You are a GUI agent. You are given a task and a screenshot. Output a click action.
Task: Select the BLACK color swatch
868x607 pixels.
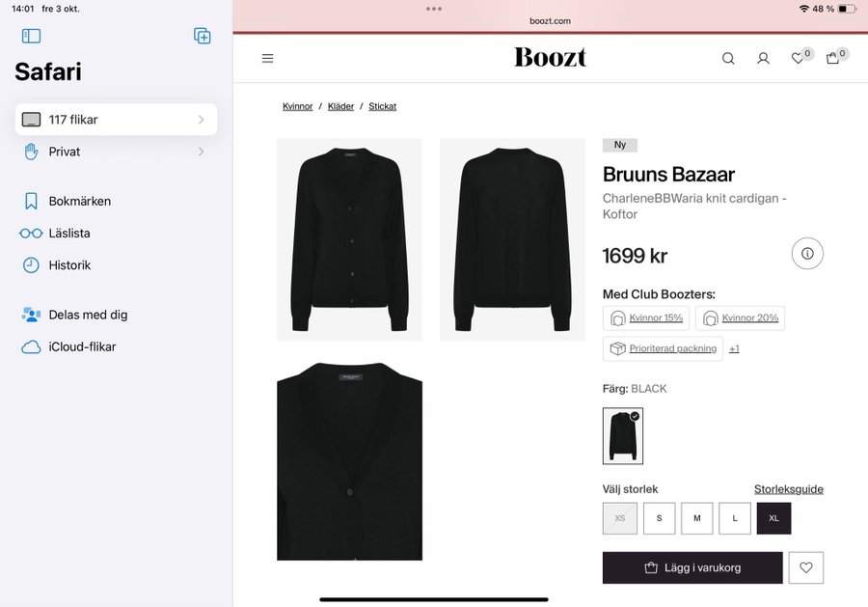coord(623,436)
